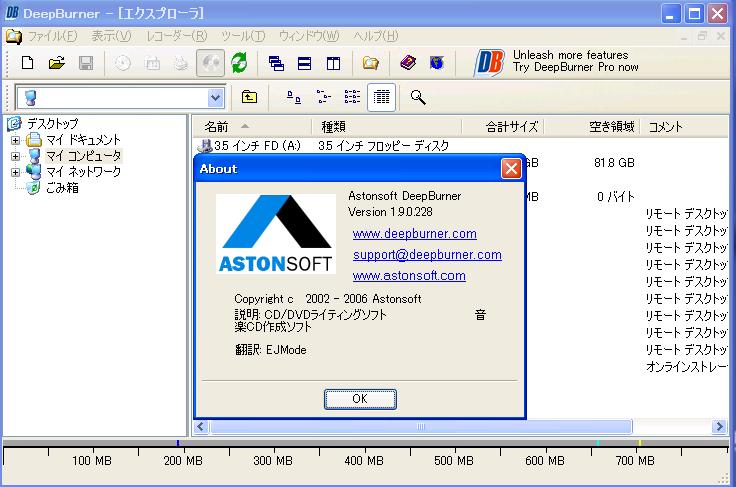Click the pressed disc icon beside refresh
The width and height of the screenshot is (736, 487).
coord(210,63)
